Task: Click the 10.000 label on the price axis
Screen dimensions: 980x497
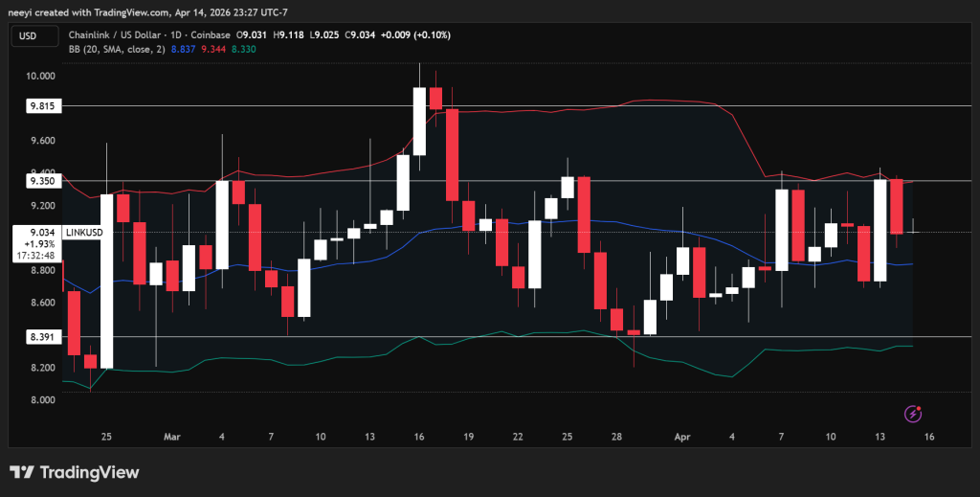Action: click(x=39, y=76)
